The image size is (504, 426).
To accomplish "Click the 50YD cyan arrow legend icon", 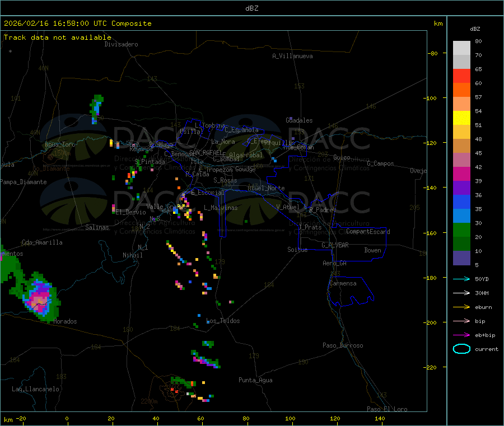I will [x=461, y=279].
